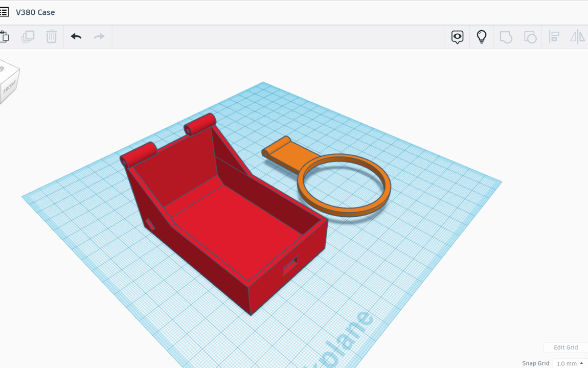Click the Delete trash can icon
The width and height of the screenshot is (588, 368).
(51, 37)
